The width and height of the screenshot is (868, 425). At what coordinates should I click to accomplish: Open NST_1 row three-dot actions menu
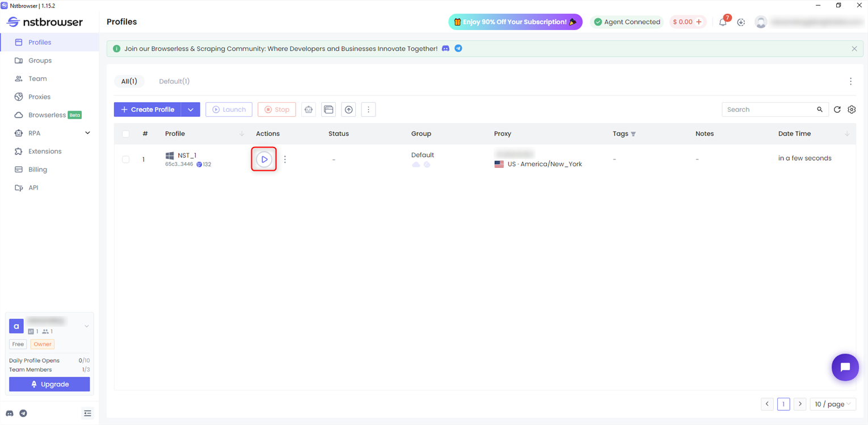click(285, 159)
